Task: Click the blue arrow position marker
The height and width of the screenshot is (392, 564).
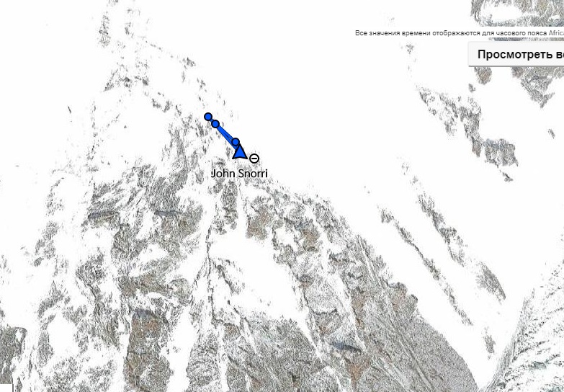Action: (x=240, y=153)
